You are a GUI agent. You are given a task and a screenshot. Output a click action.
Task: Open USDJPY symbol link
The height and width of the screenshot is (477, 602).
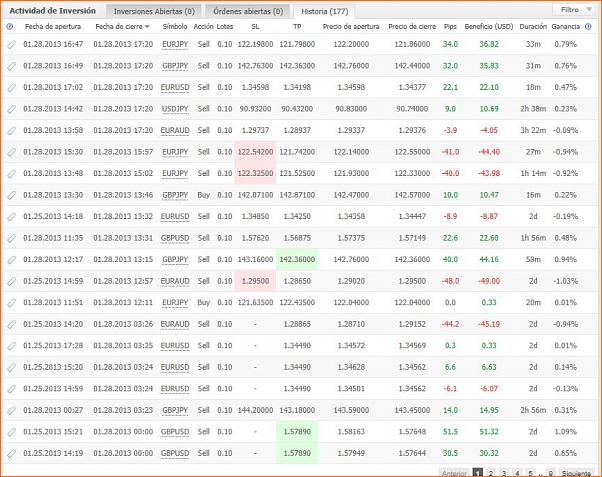175,109
